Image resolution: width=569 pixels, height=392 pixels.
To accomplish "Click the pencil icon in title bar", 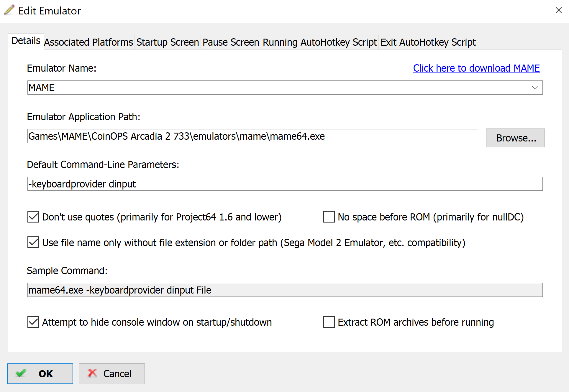I will tap(9, 10).
